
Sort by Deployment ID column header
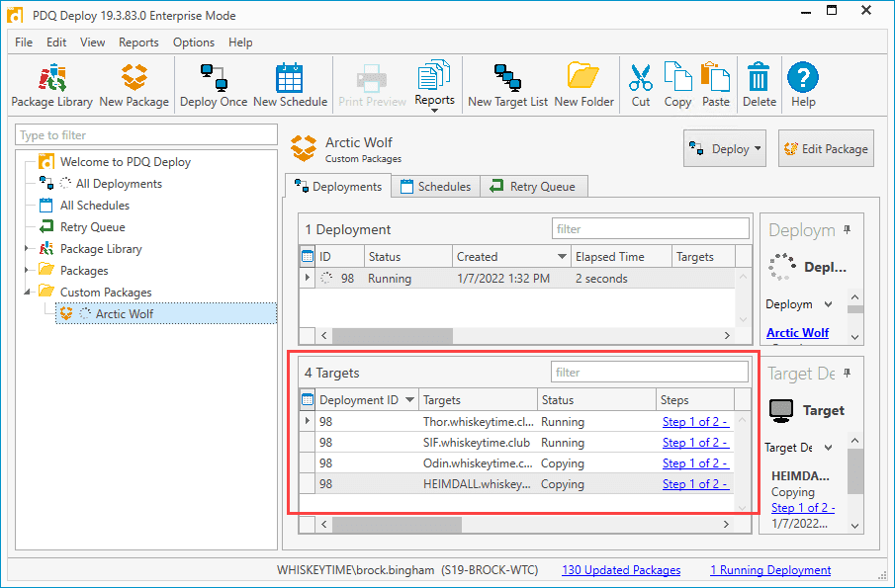[x=367, y=400]
